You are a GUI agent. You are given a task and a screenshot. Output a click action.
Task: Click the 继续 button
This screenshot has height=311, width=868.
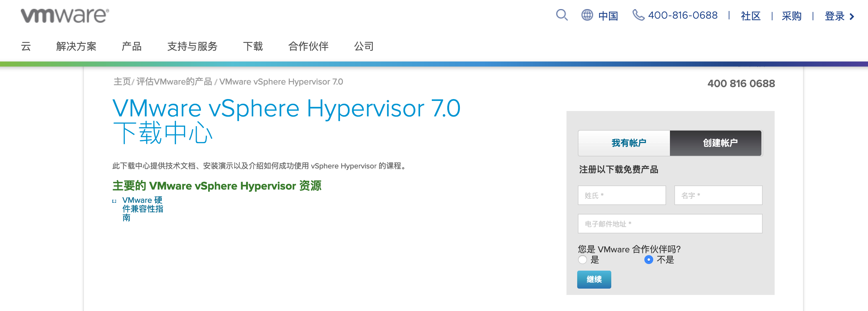[x=594, y=279]
